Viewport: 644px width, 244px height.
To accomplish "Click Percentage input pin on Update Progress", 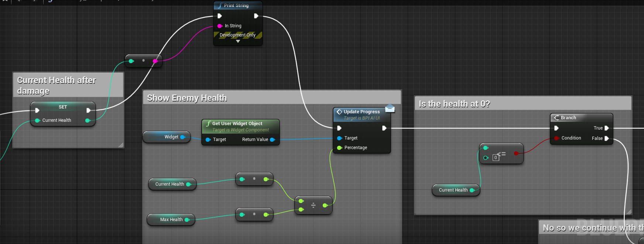I will click(x=339, y=148).
